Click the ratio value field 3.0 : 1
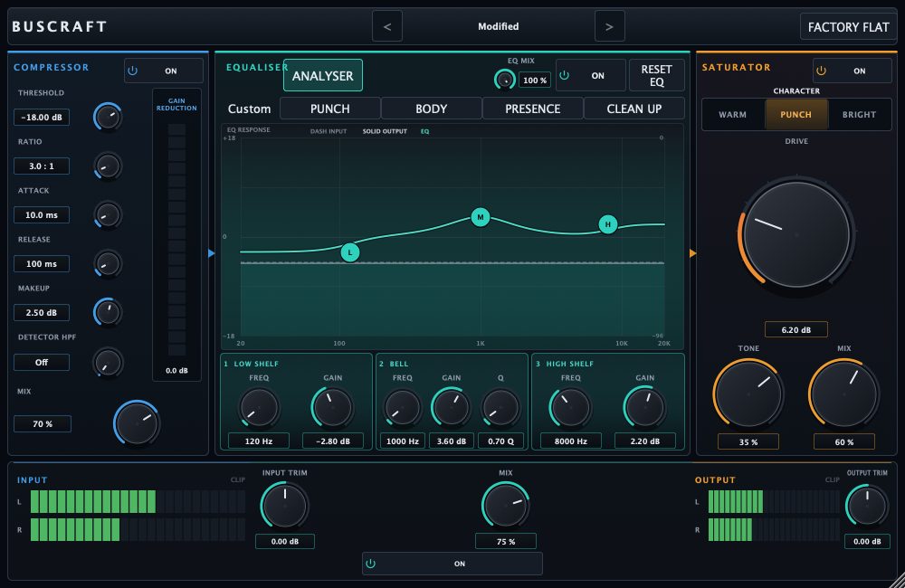Image resolution: width=905 pixels, height=588 pixels. coord(42,166)
